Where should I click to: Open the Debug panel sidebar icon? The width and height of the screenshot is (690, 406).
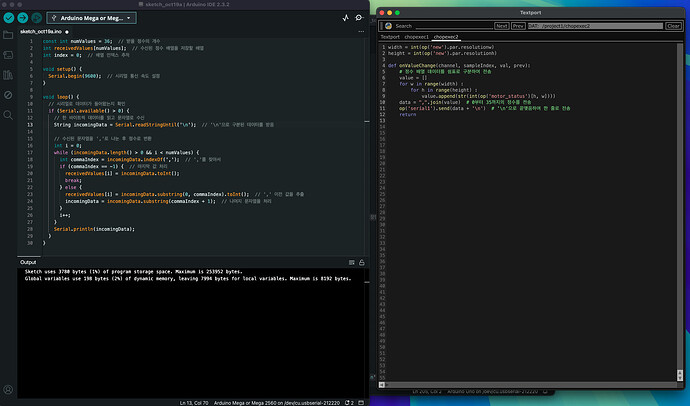8,95
